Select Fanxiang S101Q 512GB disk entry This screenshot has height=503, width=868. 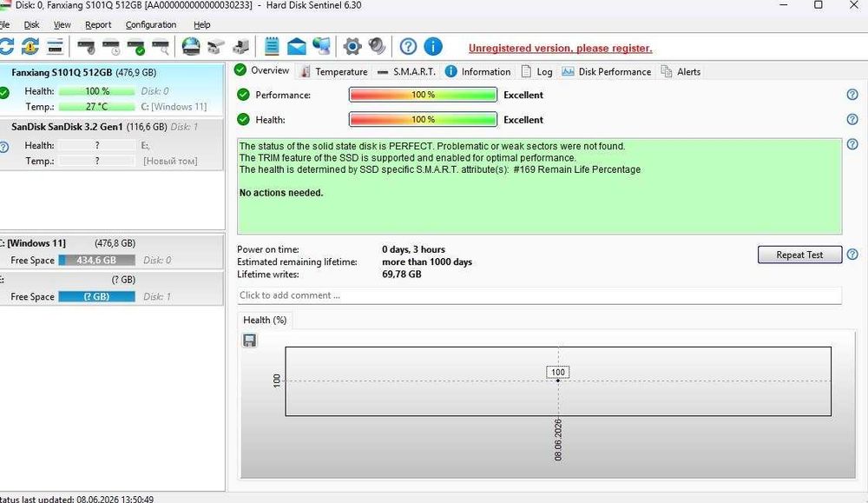[x=112, y=89]
